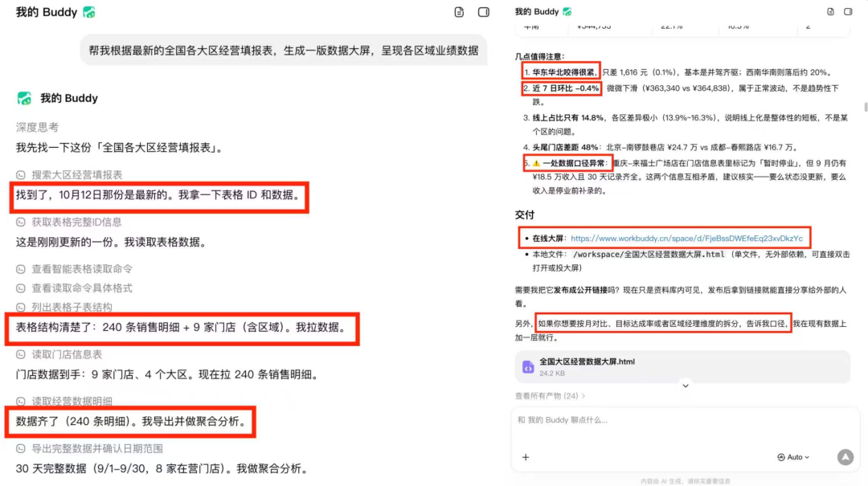
Task: Click the 搜索大区经营填报表 step label
Action: 76,175
